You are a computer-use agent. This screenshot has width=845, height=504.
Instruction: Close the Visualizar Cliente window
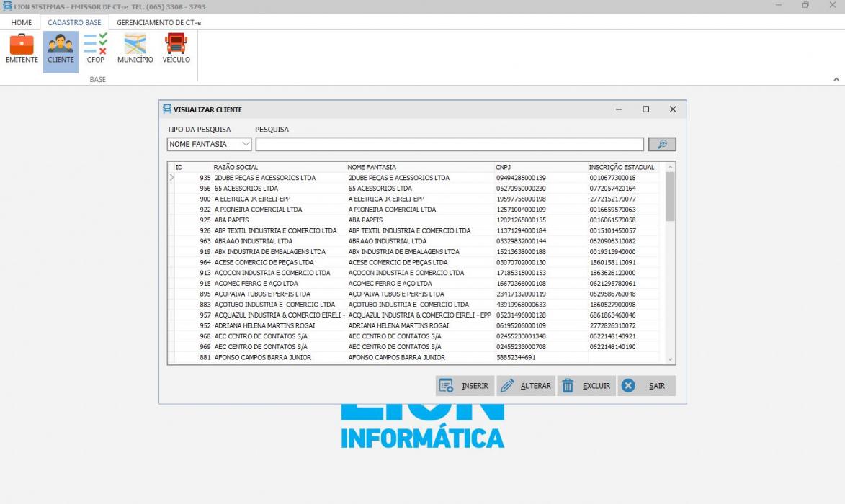click(x=673, y=109)
